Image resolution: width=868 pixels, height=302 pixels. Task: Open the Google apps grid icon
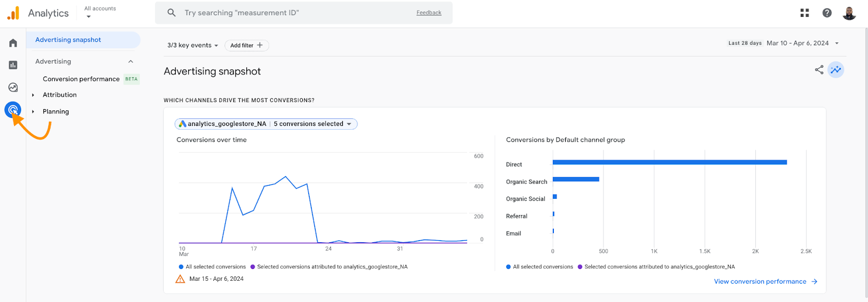[x=805, y=13]
